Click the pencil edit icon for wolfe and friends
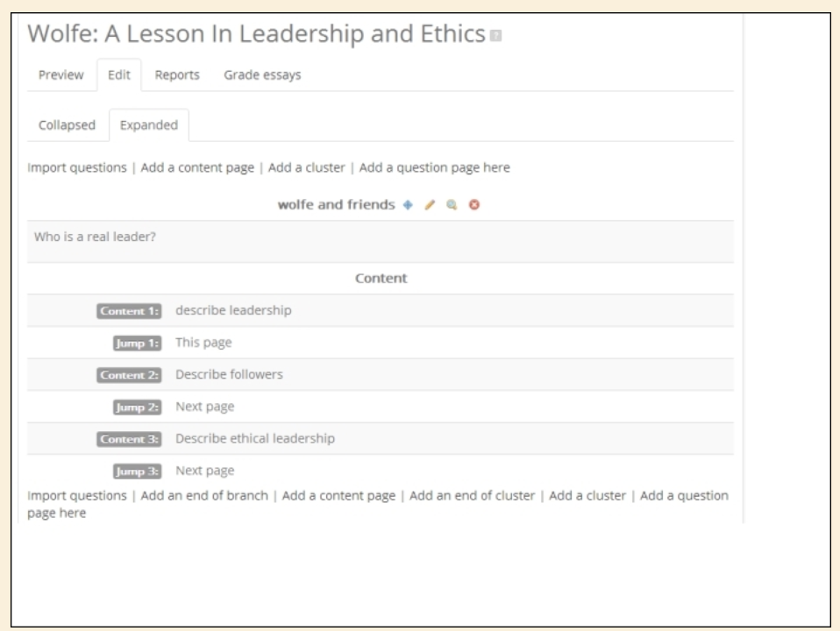This screenshot has width=840, height=631. tap(430, 205)
